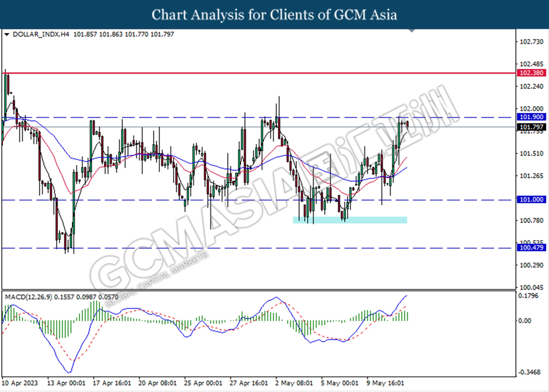549x392 pixels.
Task: Select the 25 Apr 00:01 time label
Action: coord(203,383)
